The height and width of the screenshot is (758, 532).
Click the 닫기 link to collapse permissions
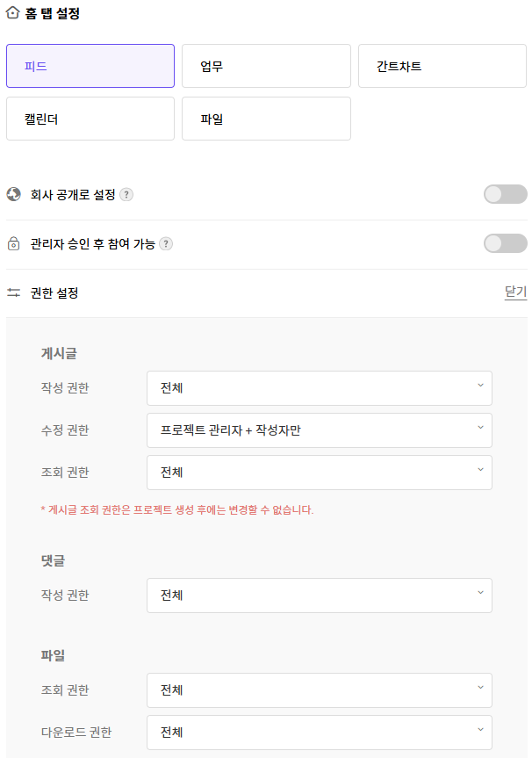(515, 292)
